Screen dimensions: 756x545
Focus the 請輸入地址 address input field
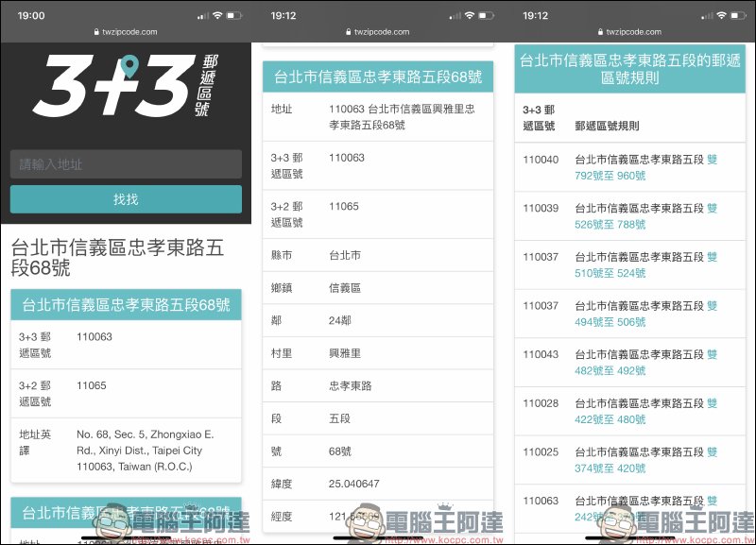pyautogui.click(x=126, y=164)
